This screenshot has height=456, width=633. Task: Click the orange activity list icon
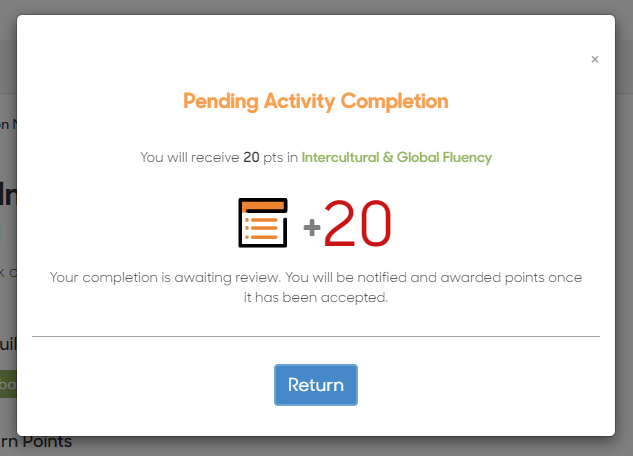point(263,223)
